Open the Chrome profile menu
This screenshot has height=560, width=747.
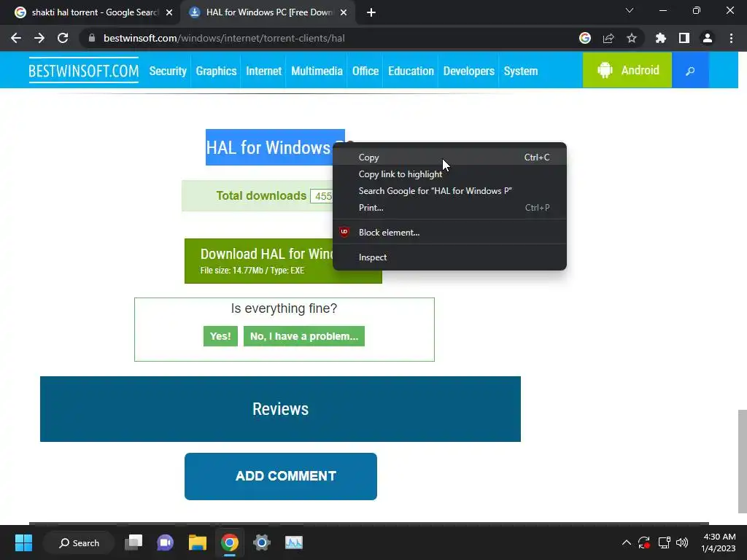708,38
